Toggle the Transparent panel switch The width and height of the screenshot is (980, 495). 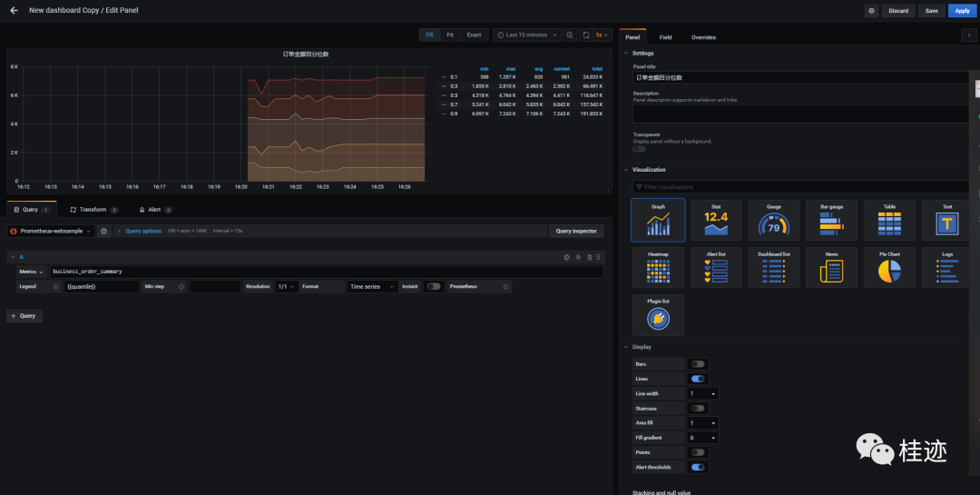639,149
